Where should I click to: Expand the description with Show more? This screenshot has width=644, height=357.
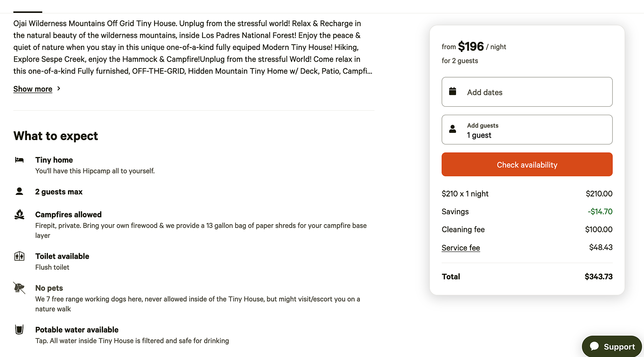point(33,89)
